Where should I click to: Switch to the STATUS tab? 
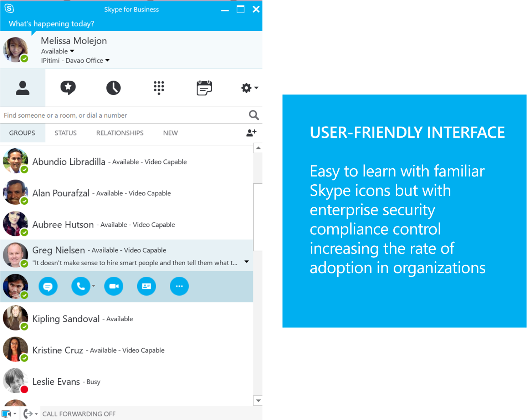[x=66, y=133]
